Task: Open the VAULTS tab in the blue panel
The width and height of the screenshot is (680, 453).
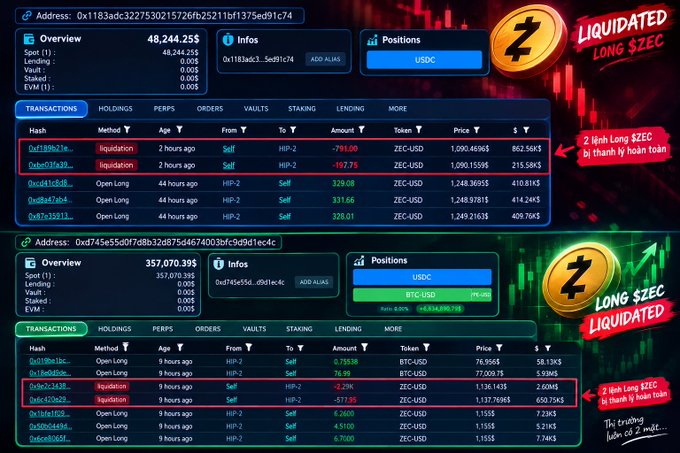Action: (256, 109)
